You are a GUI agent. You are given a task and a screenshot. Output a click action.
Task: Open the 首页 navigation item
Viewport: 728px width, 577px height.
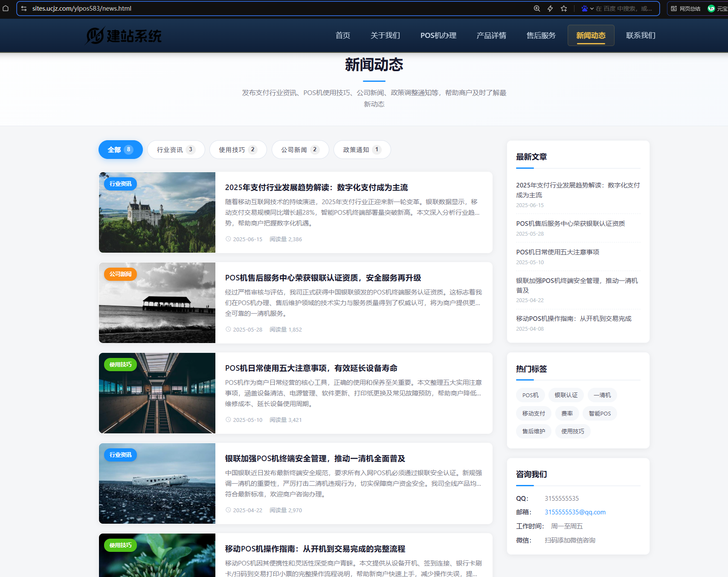343,35
